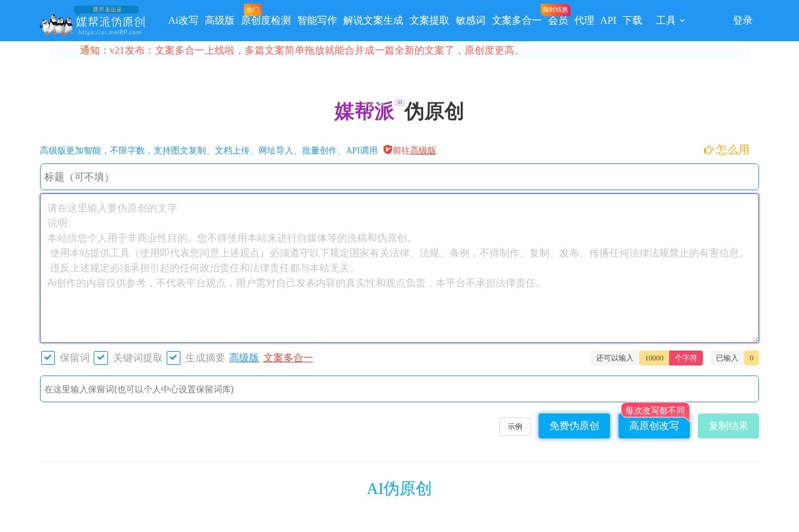This screenshot has height=532, width=799.
Task: Open the 文案多合一 navigation entry
Action: pos(516,21)
